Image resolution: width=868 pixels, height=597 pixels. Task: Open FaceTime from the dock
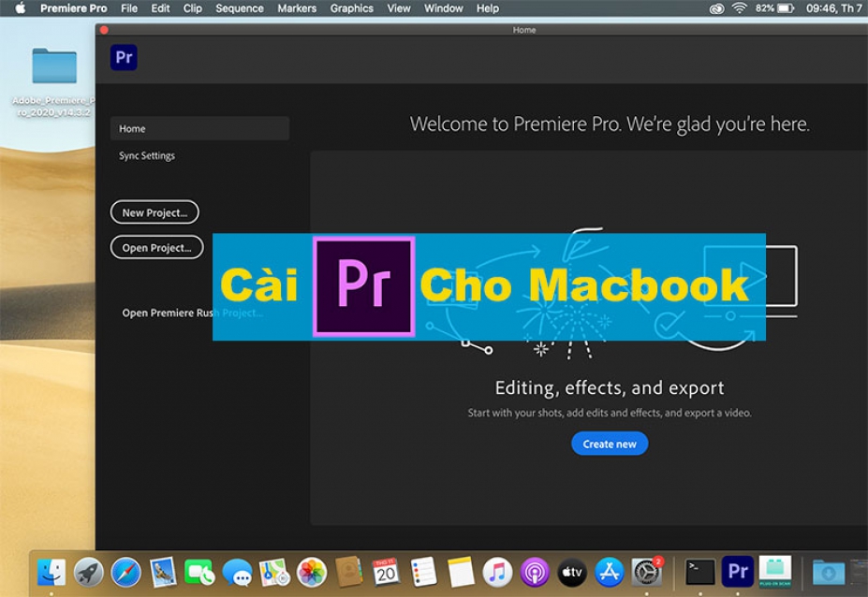coord(199,572)
